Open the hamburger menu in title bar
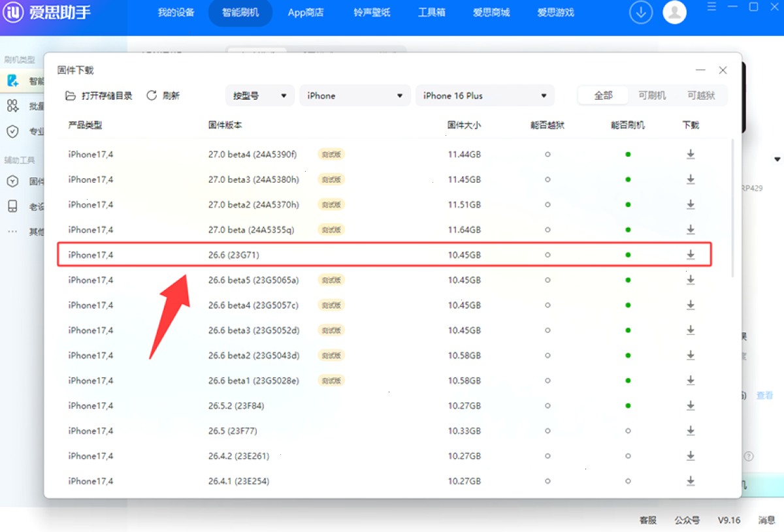 tap(713, 7)
